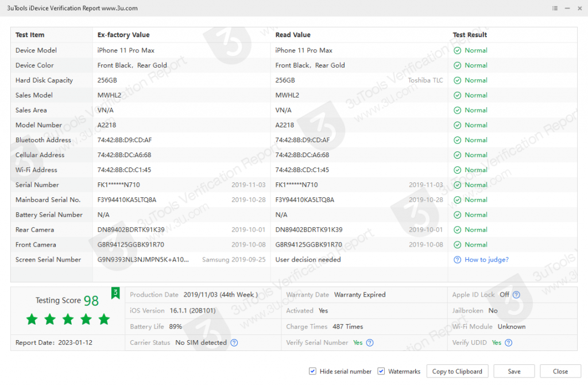
Task: Click the Verify UDID help icon
Action: 509,342
